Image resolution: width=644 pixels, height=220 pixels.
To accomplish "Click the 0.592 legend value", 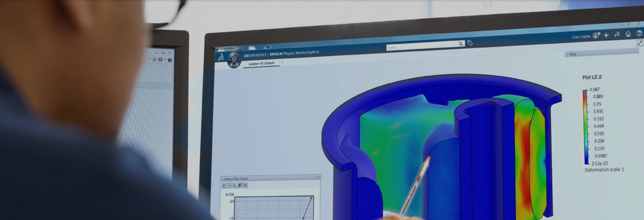I will (599, 119).
